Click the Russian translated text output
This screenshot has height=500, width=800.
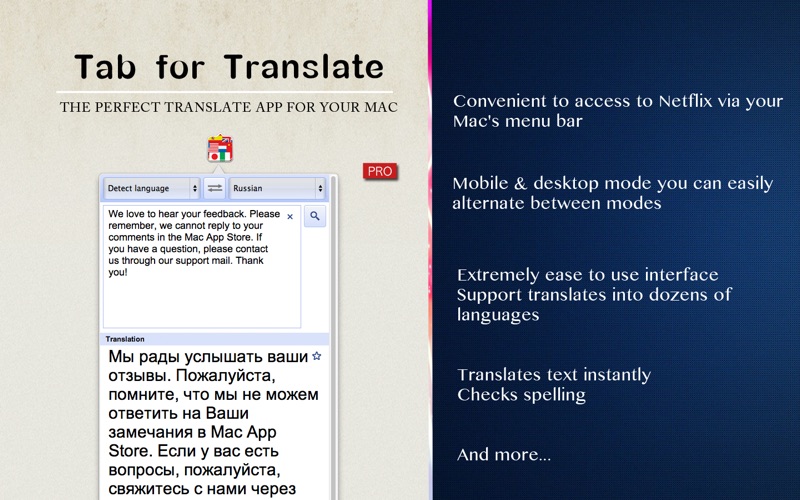pos(213,422)
